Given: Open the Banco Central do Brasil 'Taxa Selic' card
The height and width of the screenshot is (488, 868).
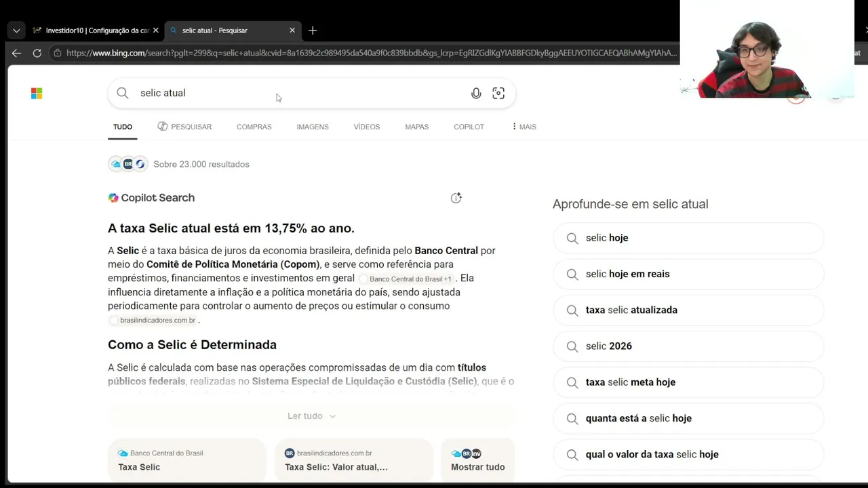Looking at the screenshot, I should coord(187,460).
